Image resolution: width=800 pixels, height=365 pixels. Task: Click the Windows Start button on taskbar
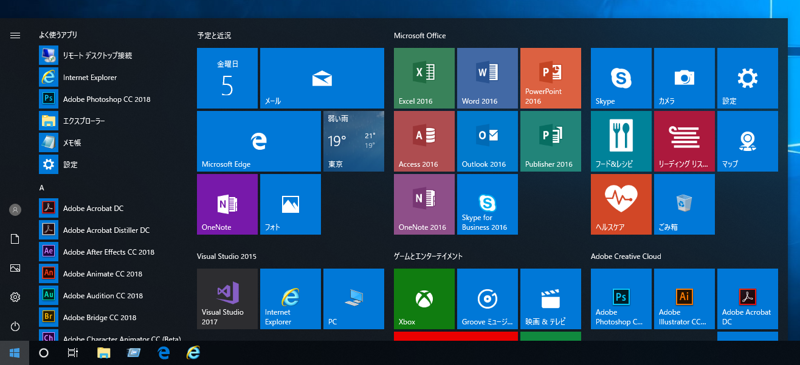click(14, 353)
